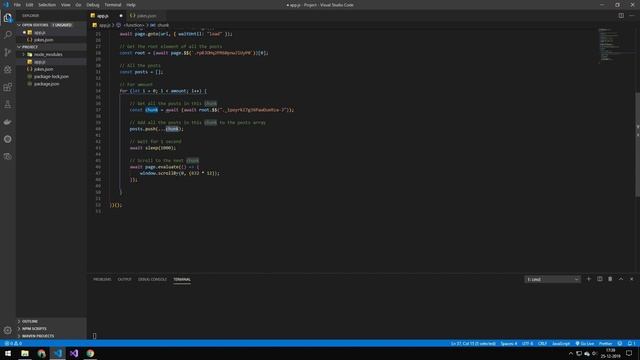Kill the terminal with trash icon
The height and width of the screenshot is (360, 640).
[x=610, y=279]
